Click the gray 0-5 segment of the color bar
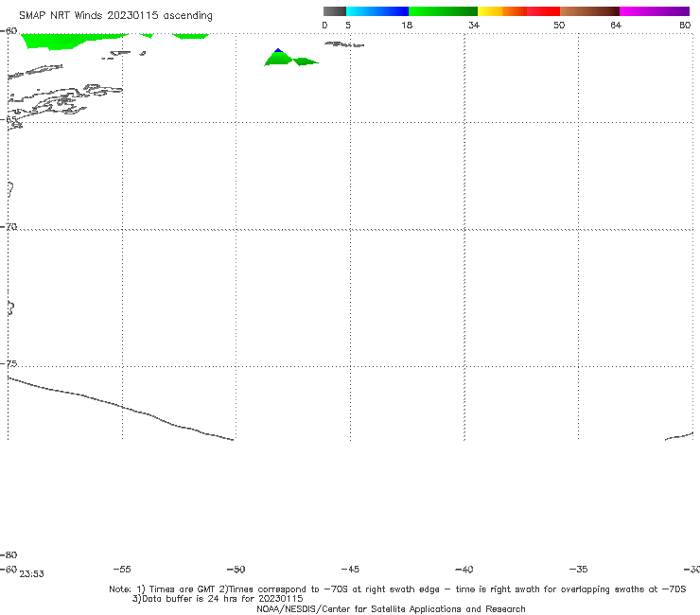 click(334, 11)
